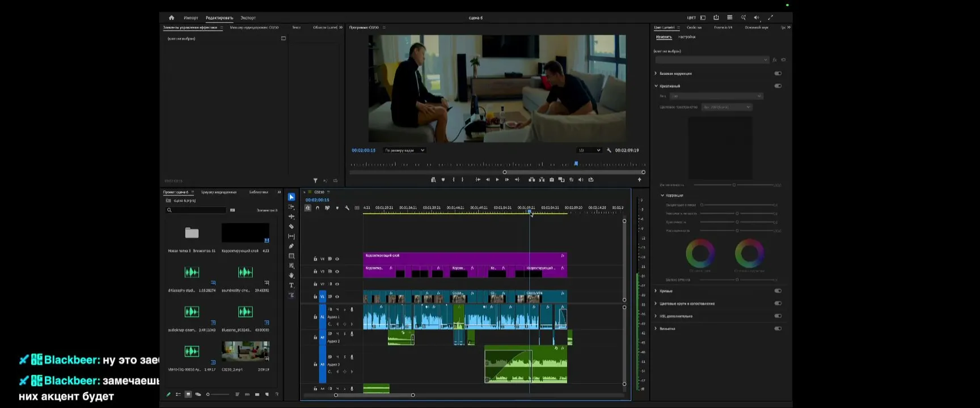Toggle the HSL Secondary section switch
980x408 pixels.
(x=778, y=316)
